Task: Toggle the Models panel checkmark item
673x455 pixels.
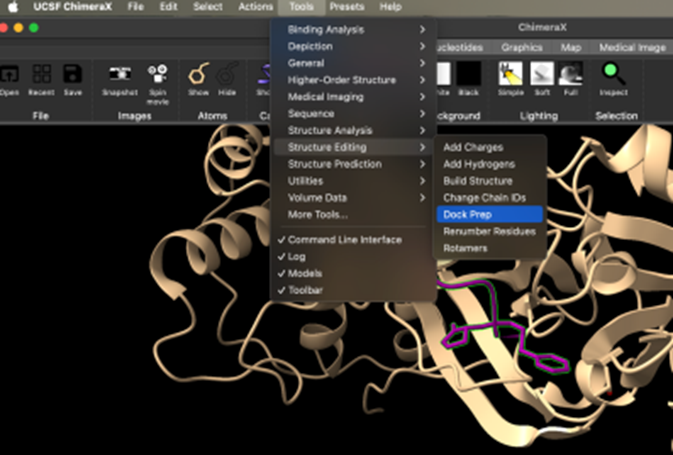Action: [354, 273]
